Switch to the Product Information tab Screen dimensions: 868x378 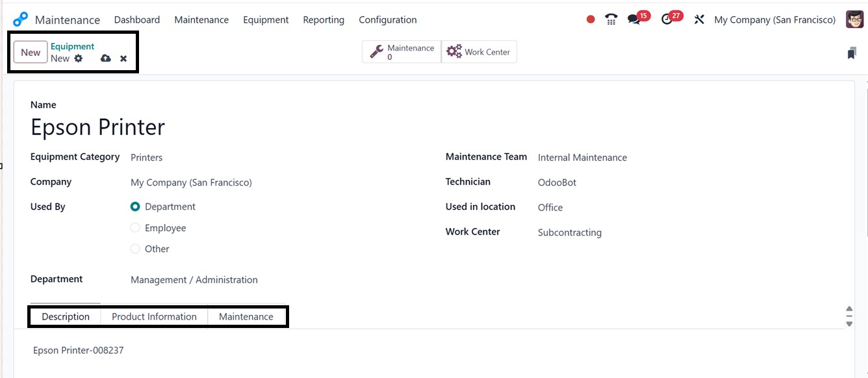pos(154,316)
